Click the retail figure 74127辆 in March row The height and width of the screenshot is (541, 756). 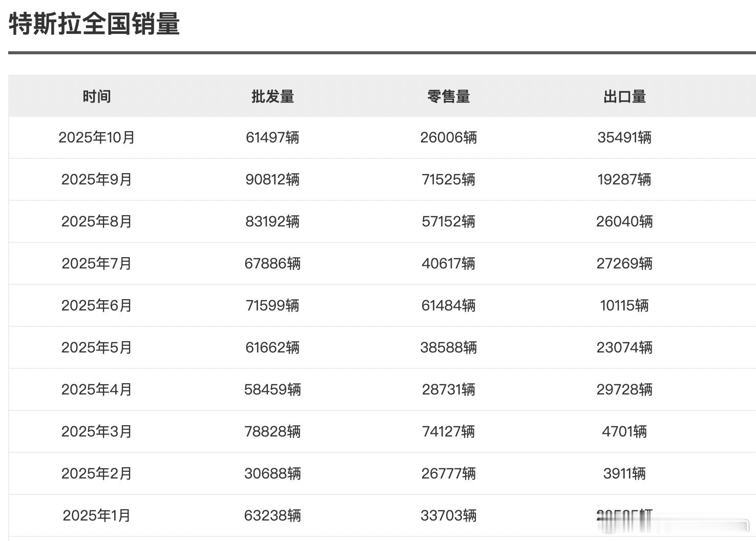(449, 431)
